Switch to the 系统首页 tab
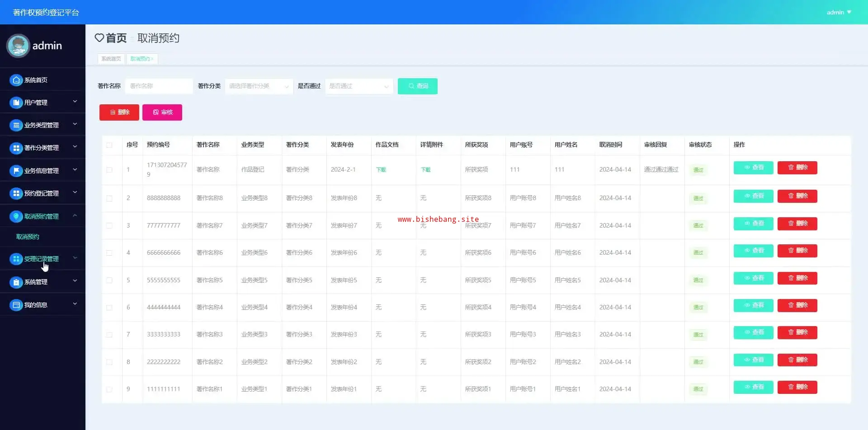This screenshot has width=868, height=430. (x=111, y=59)
